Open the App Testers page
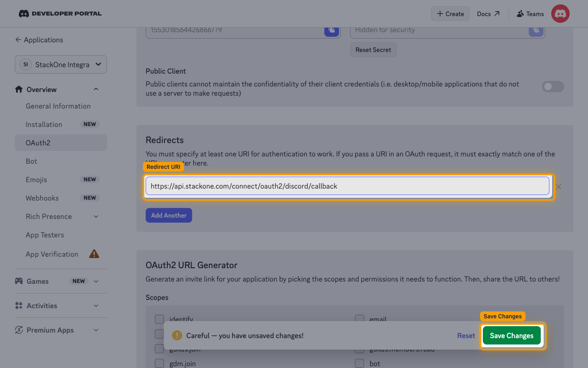Image resolution: width=588 pixels, height=368 pixels. tap(45, 235)
